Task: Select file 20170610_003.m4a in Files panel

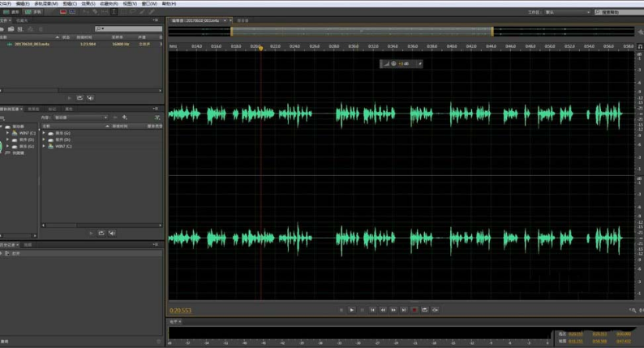Action: pyautogui.click(x=32, y=44)
